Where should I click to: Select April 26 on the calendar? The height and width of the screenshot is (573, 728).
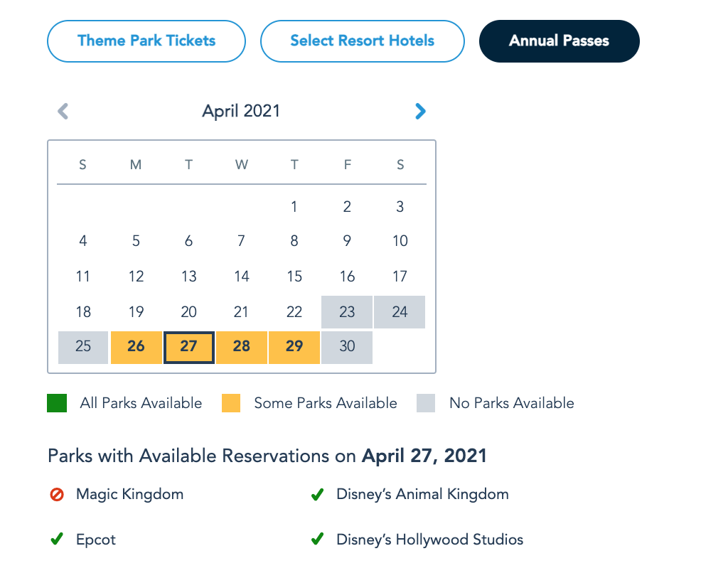136,346
